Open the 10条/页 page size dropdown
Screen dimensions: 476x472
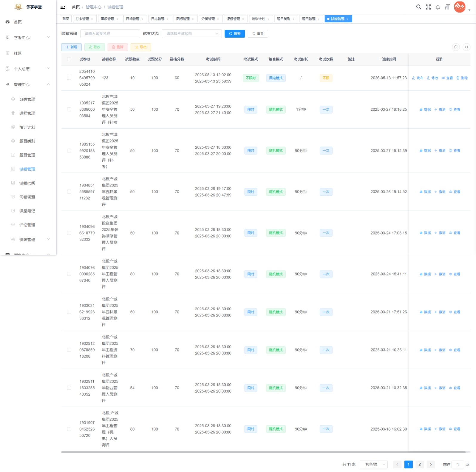pyautogui.click(x=373, y=464)
